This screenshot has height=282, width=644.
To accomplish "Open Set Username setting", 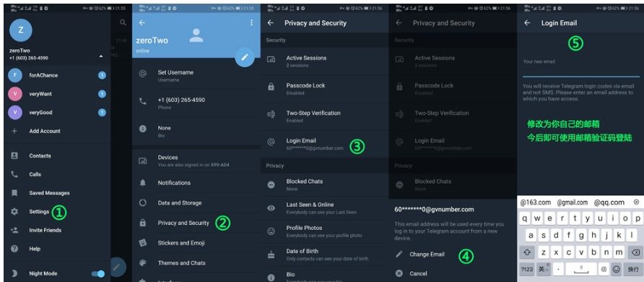I will (x=196, y=76).
